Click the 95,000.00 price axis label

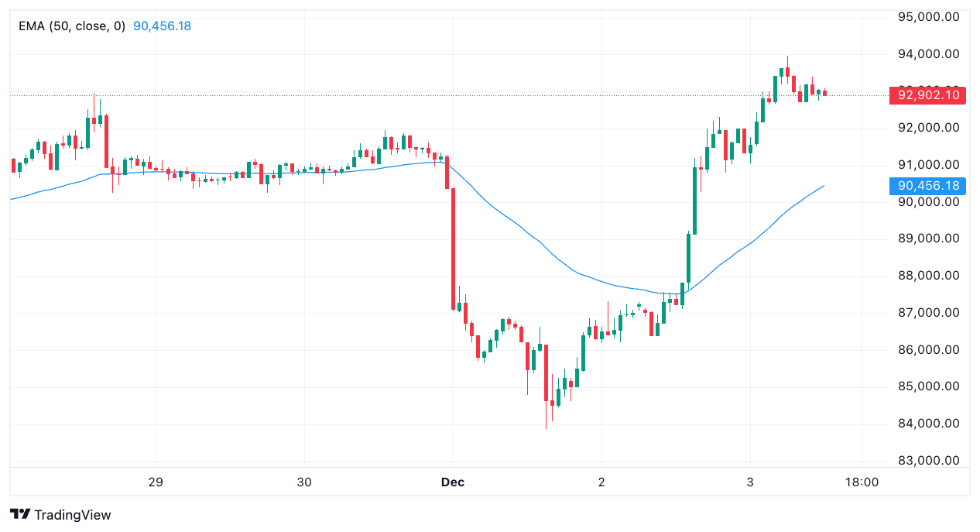[x=928, y=17]
